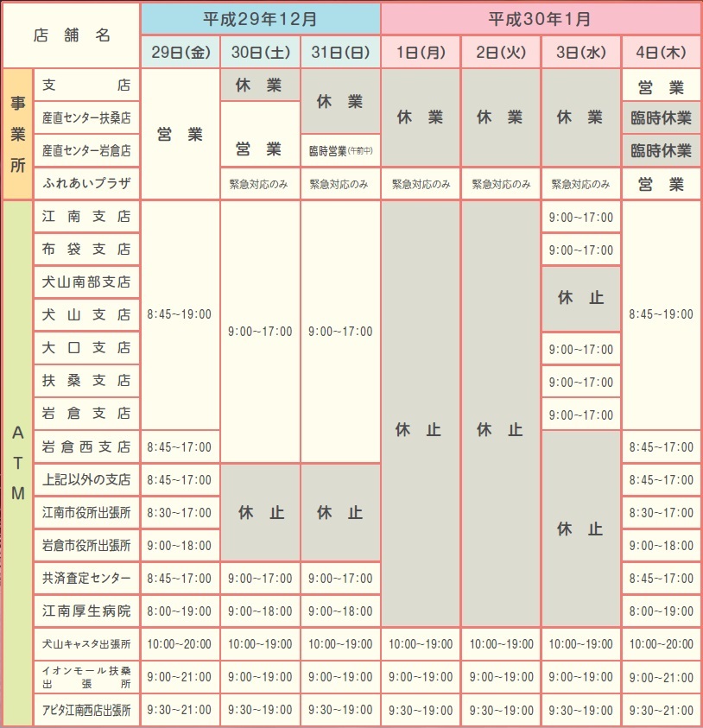This screenshot has height=728, width=703.
Task: Click 休業 for 支店 on 30日(土)
Action: [260, 85]
